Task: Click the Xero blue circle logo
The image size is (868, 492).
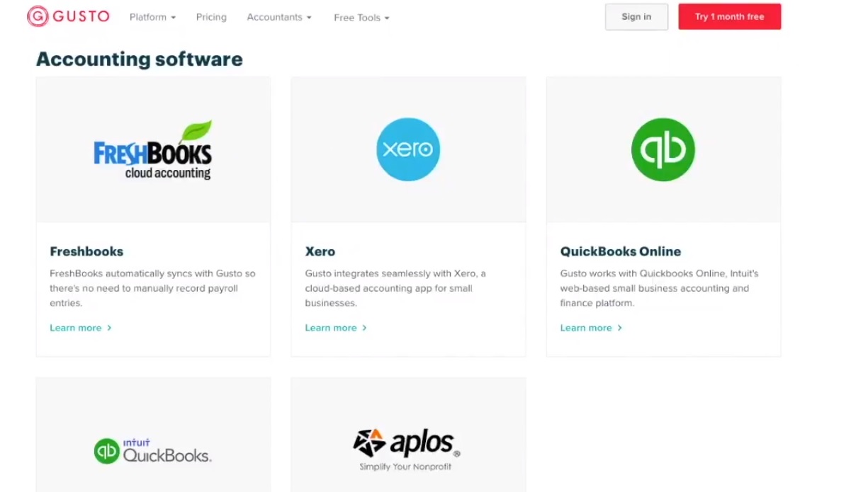Action: point(408,149)
